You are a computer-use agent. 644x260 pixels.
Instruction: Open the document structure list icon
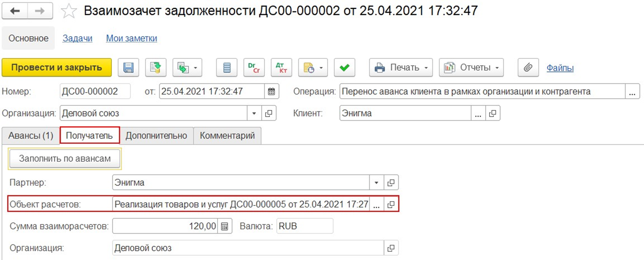[x=227, y=68]
